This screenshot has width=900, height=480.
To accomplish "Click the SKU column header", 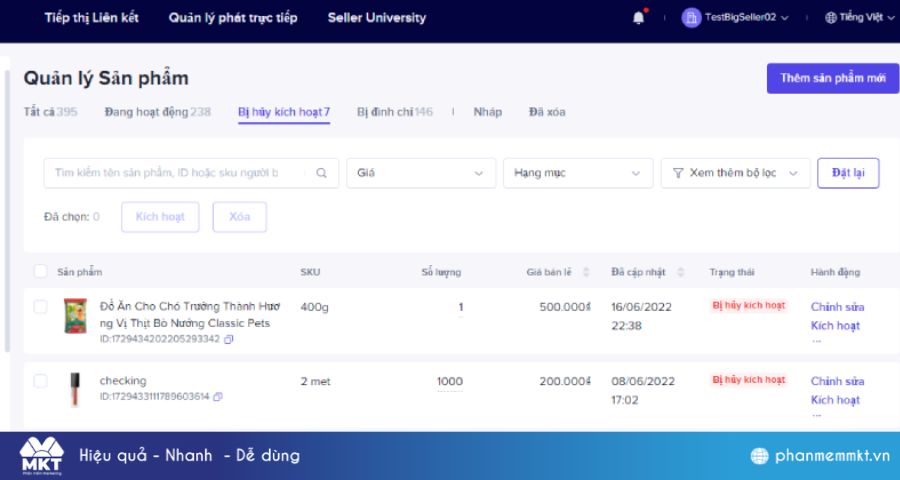I will (x=310, y=272).
